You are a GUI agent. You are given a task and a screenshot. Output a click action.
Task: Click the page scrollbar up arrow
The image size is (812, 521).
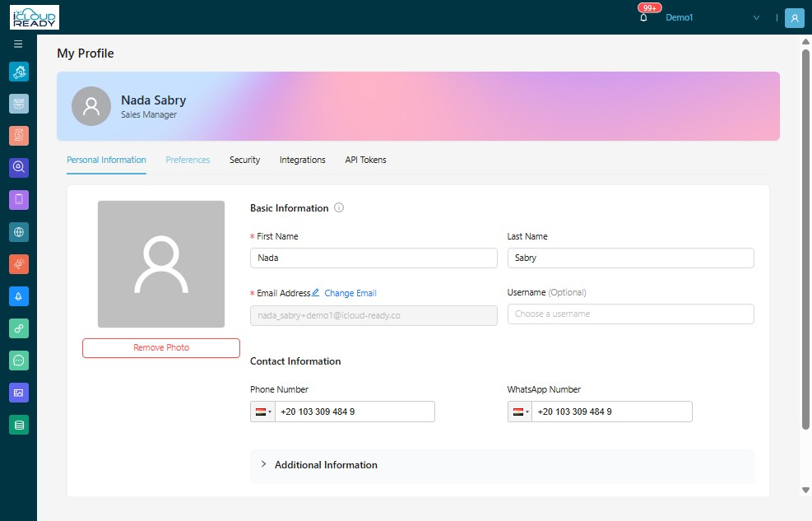[x=805, y=42]
